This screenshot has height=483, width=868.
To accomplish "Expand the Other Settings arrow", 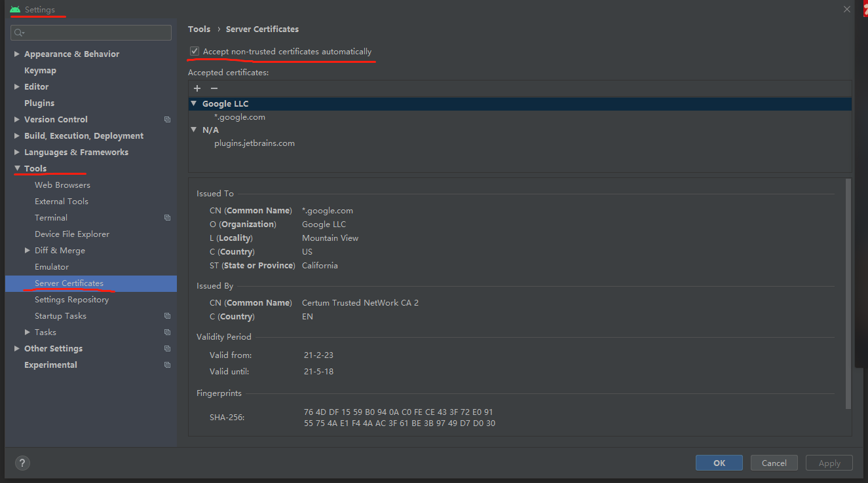I will pos(17,349).
